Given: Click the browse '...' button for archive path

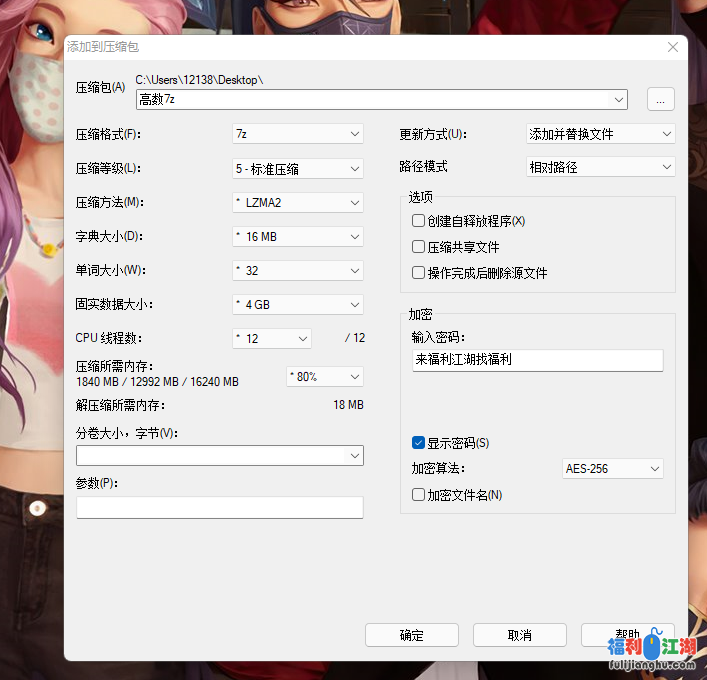Looking at the screenshot, I should click(x=660, y=99).
